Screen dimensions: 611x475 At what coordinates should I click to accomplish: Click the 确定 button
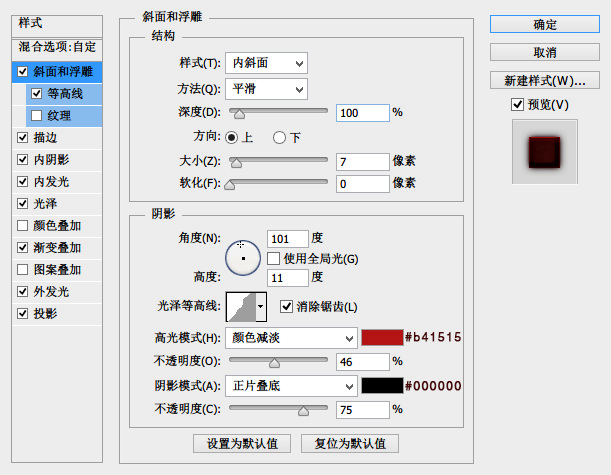pos(544,25)
